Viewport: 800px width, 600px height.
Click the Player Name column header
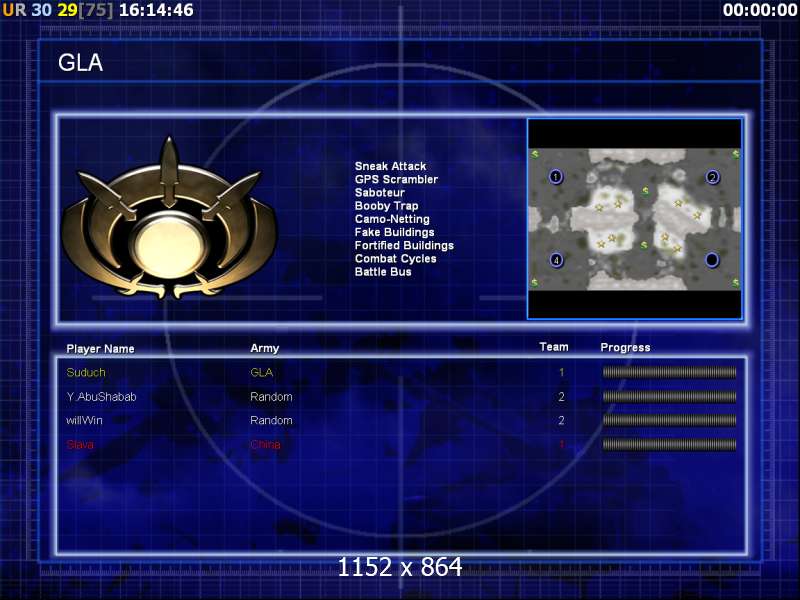101,348
